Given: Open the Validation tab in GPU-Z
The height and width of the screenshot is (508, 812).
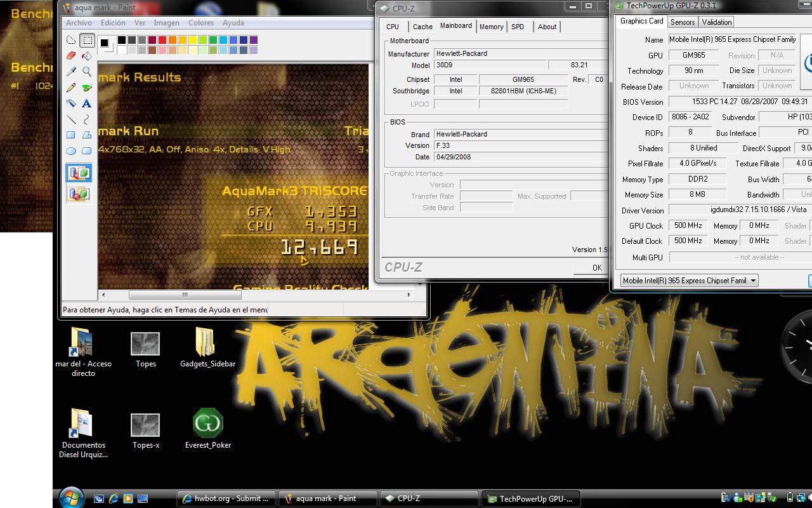Looking at the screenshot, I should coord(717,22).
